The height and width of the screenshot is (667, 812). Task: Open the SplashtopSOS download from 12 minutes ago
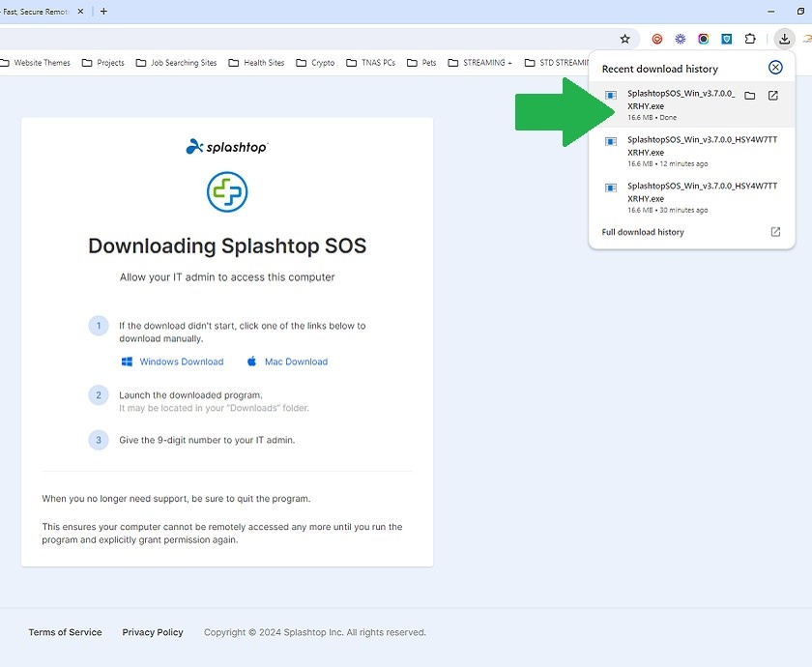point(692,151)
